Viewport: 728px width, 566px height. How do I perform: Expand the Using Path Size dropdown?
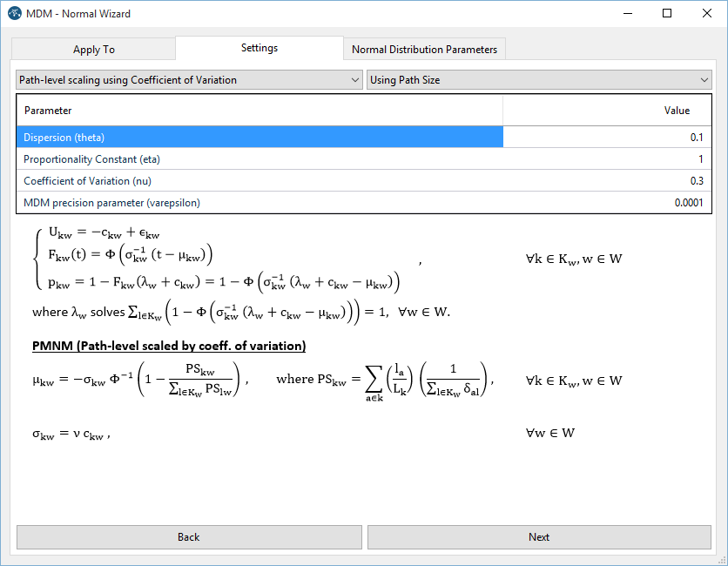coord(540,80)
